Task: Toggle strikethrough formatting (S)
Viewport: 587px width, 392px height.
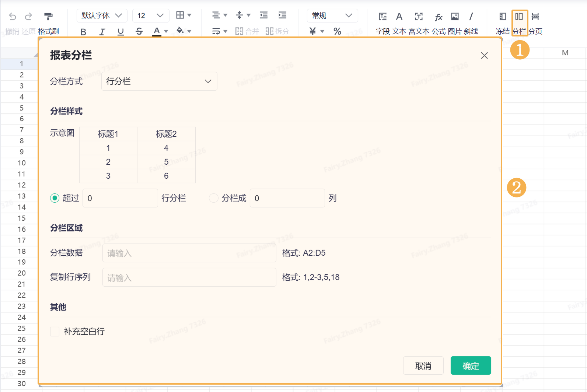Action: point(139,32)
